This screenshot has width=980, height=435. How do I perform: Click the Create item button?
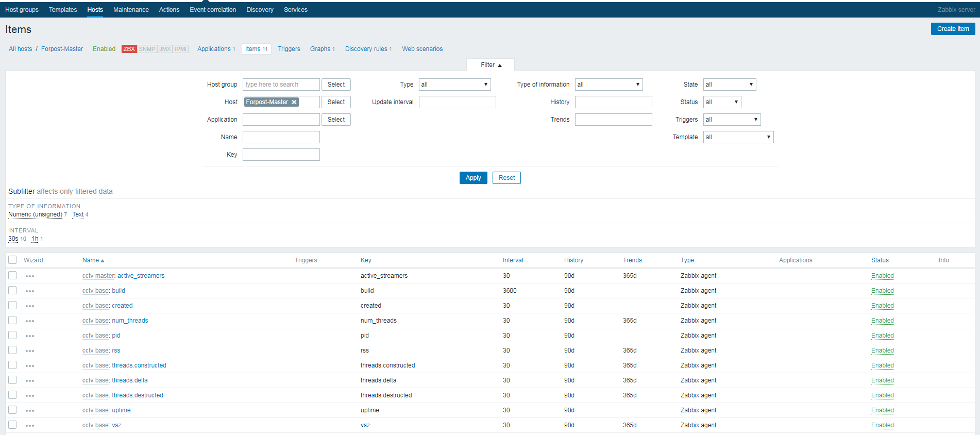point(953,29)
